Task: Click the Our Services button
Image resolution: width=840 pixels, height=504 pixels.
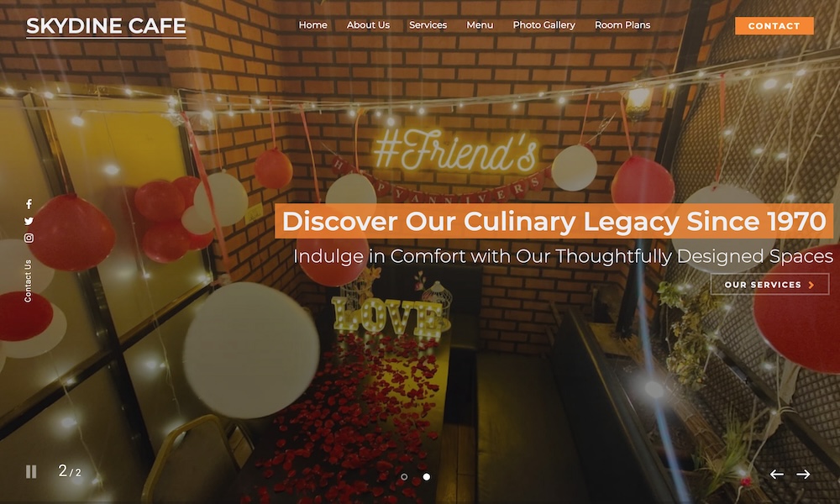Action: pyautogui.click(x=769, y=285)
